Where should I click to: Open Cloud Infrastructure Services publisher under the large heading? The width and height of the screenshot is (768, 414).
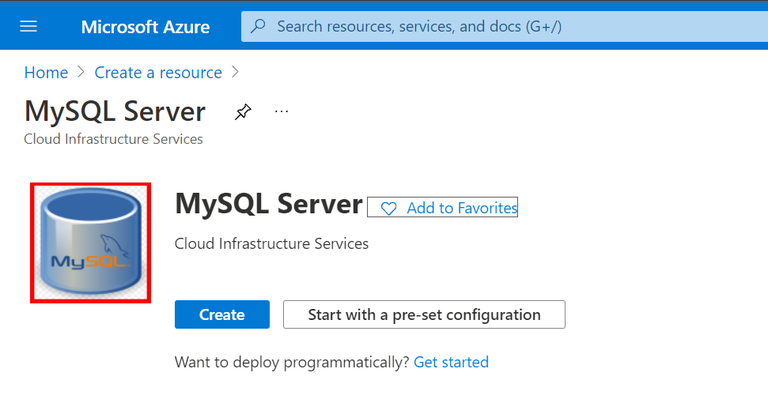click(x=271, y=243)
